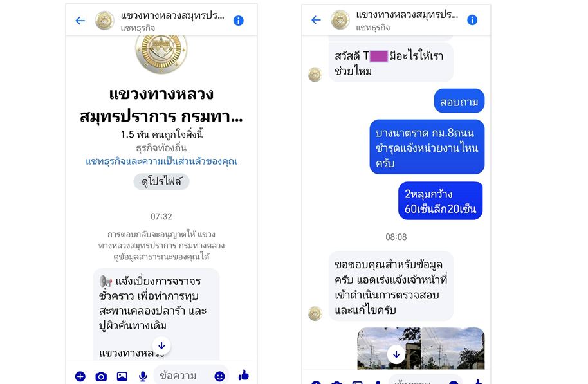
Task: Tap the plus icon for more actions
Action: click(80, 376)
